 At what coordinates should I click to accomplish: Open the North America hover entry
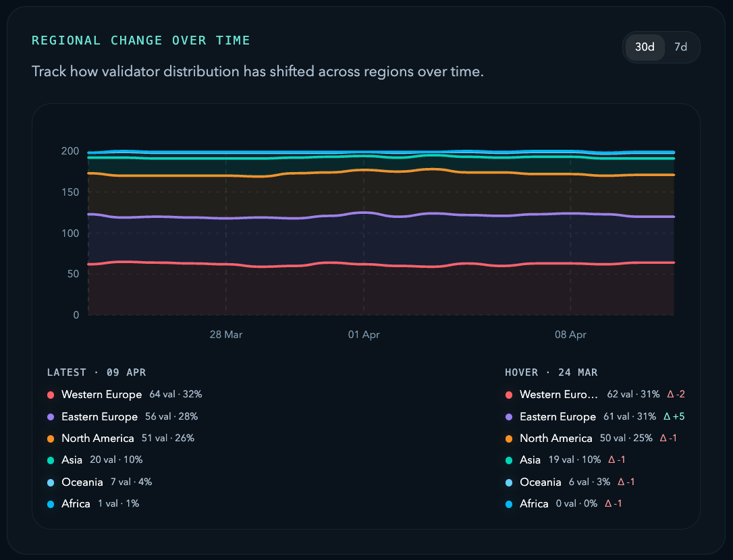pyautogui.click(x=556, y=438)
